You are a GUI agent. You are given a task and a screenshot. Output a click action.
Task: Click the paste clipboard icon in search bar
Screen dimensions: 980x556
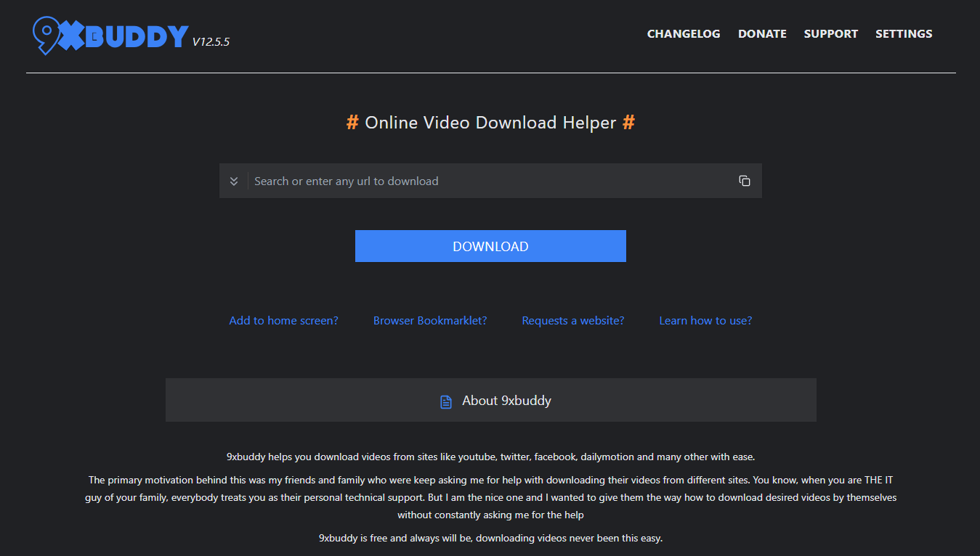tap(745, 181)
